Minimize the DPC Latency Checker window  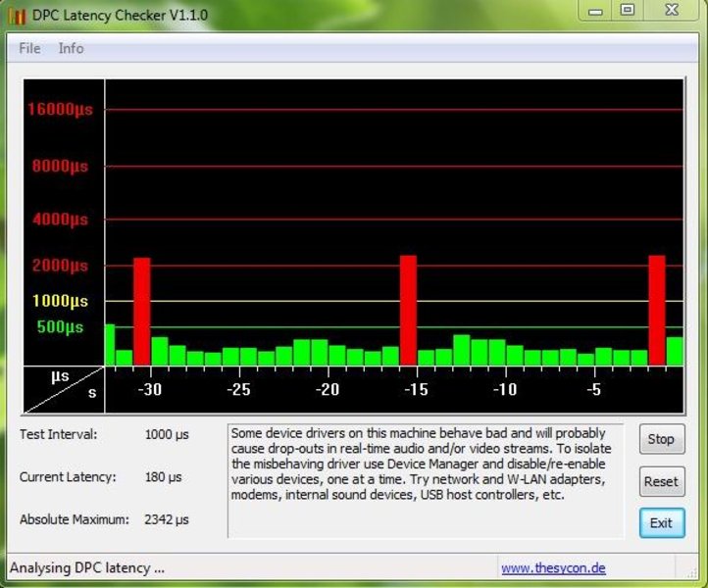[595, 11]
